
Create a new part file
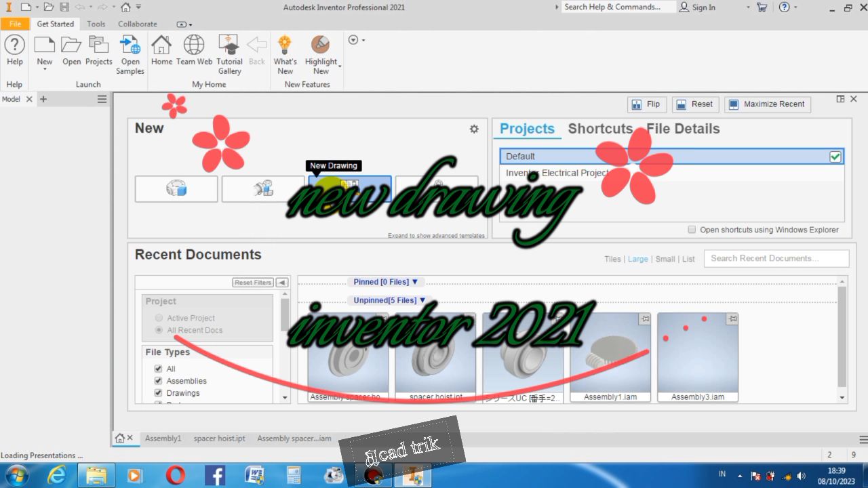tap(176, 189)
